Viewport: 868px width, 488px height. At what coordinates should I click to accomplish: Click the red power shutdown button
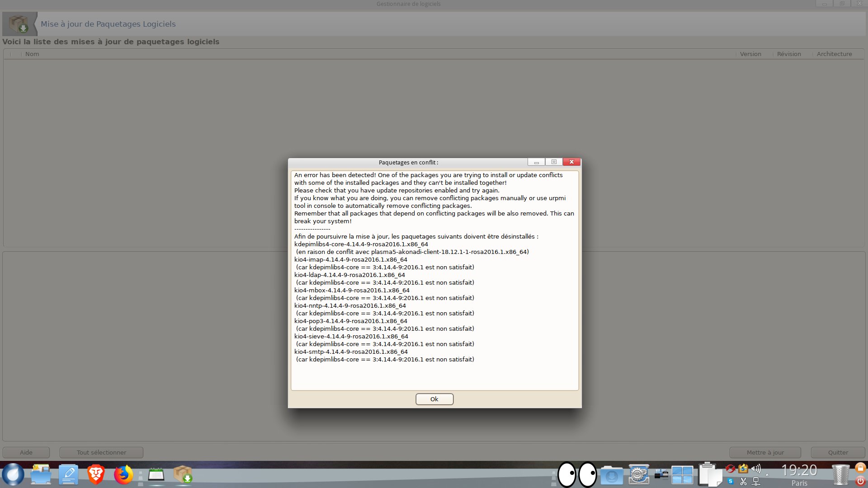point(860,482)
